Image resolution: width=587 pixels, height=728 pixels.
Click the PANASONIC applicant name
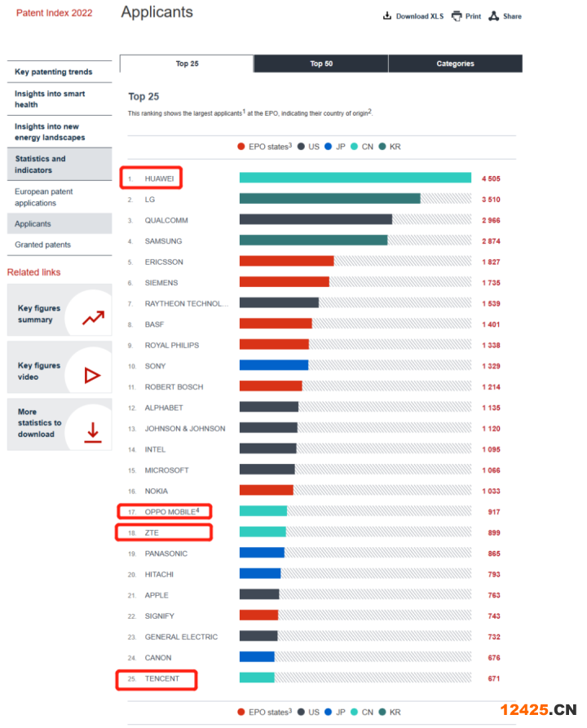pos(166,554)
